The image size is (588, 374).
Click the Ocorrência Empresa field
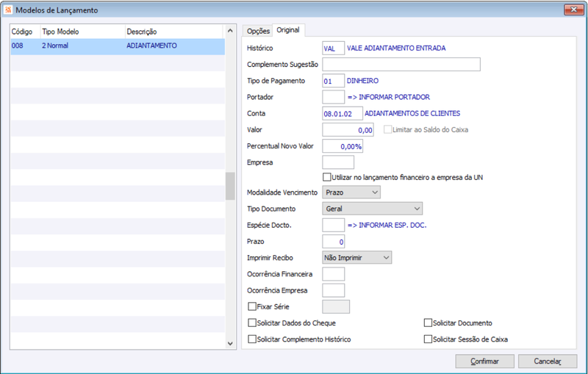(334, 290)
